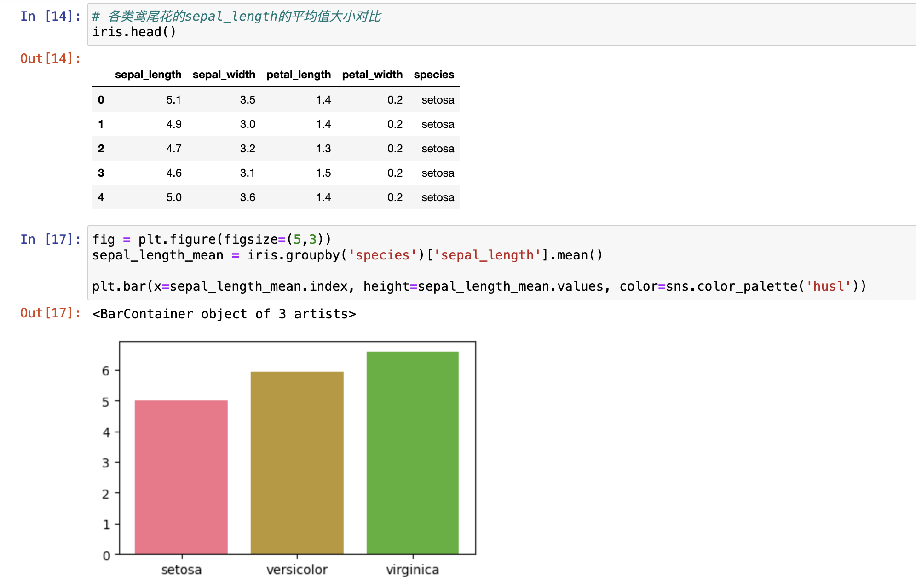Image resolution: width=916 pixels, height=588 pixels.
Task: Click the y-axis tick label 6
Action: [106, 371]
